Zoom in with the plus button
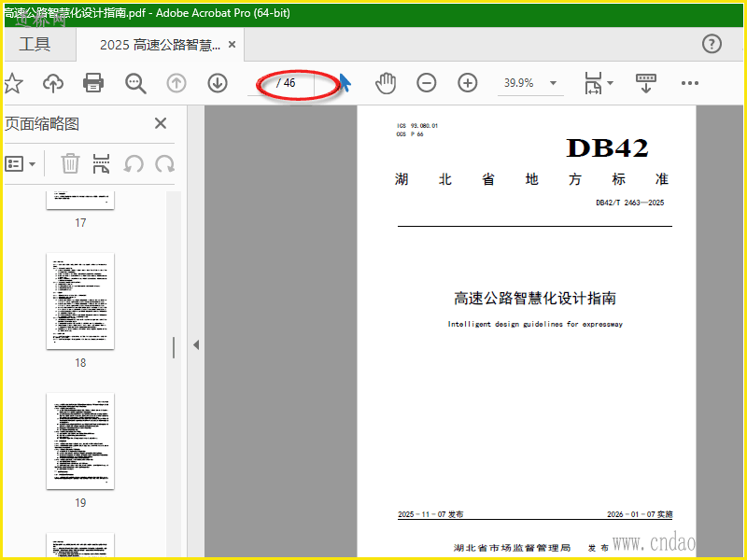Image resolution: width=747 pixels, height=560 pixels. pos(468,83)
